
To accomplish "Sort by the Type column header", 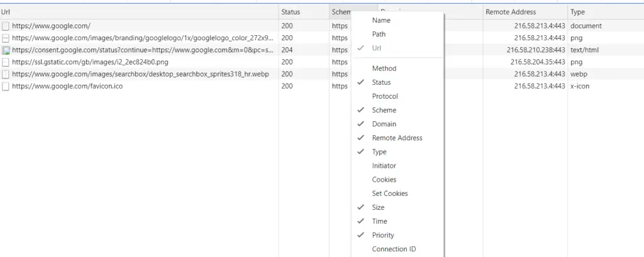I will [x=606, y=12].
